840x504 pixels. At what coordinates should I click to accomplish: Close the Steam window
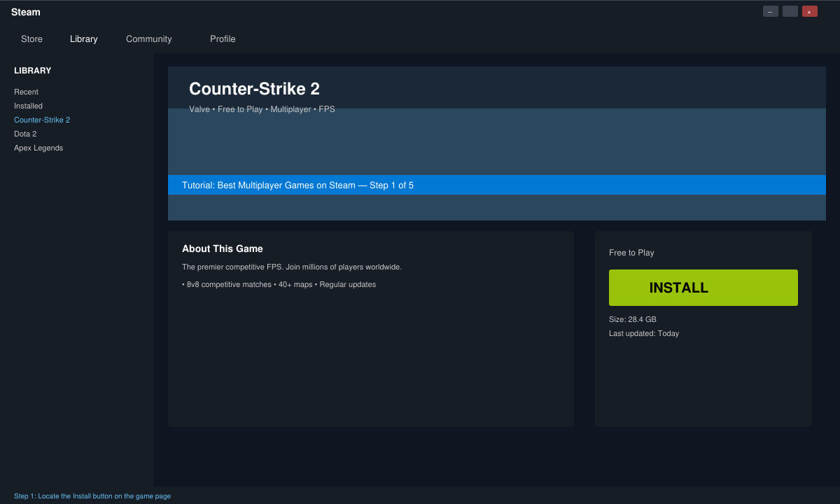pos(810,11)
